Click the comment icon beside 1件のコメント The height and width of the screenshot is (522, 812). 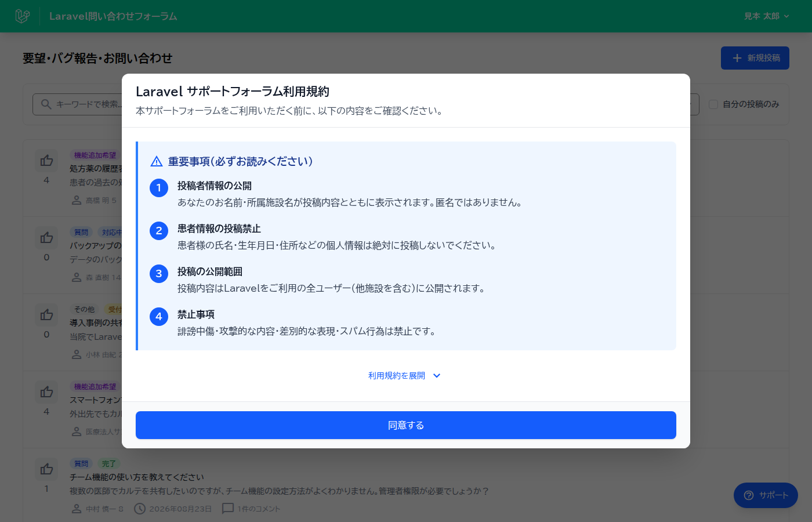[x=228, y=509]
